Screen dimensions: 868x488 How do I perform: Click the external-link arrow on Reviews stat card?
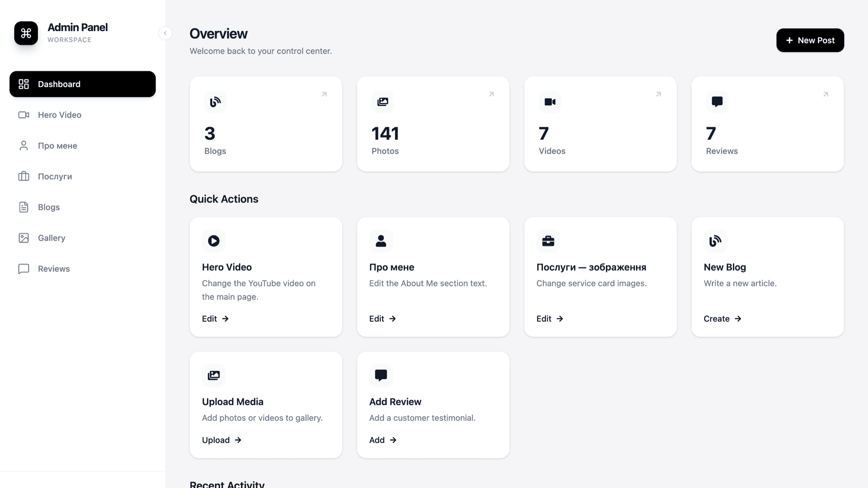pyautogui.click(x=825, y=94)
